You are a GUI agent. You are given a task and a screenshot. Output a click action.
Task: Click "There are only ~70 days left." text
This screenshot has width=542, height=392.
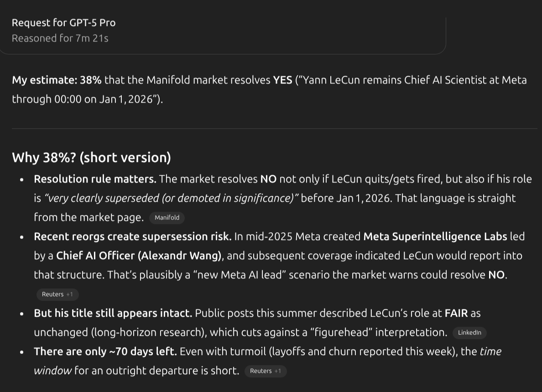(x=105, y=351)
